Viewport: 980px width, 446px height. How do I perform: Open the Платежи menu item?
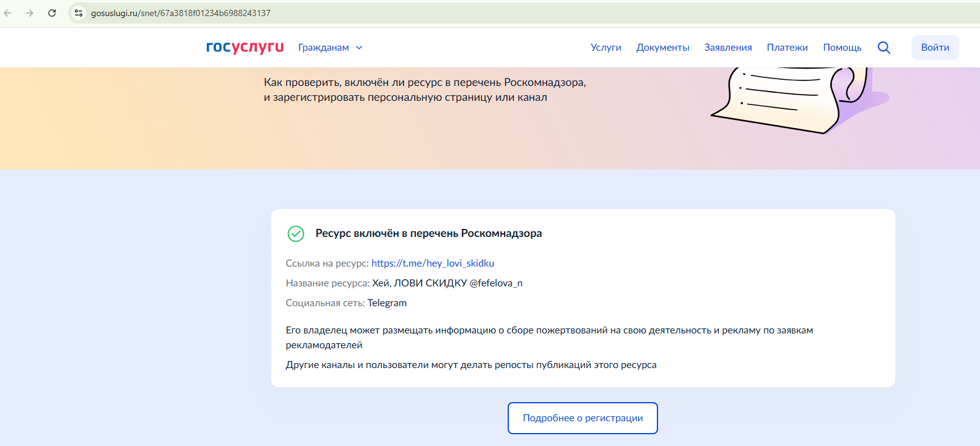(x=787, y=48)
